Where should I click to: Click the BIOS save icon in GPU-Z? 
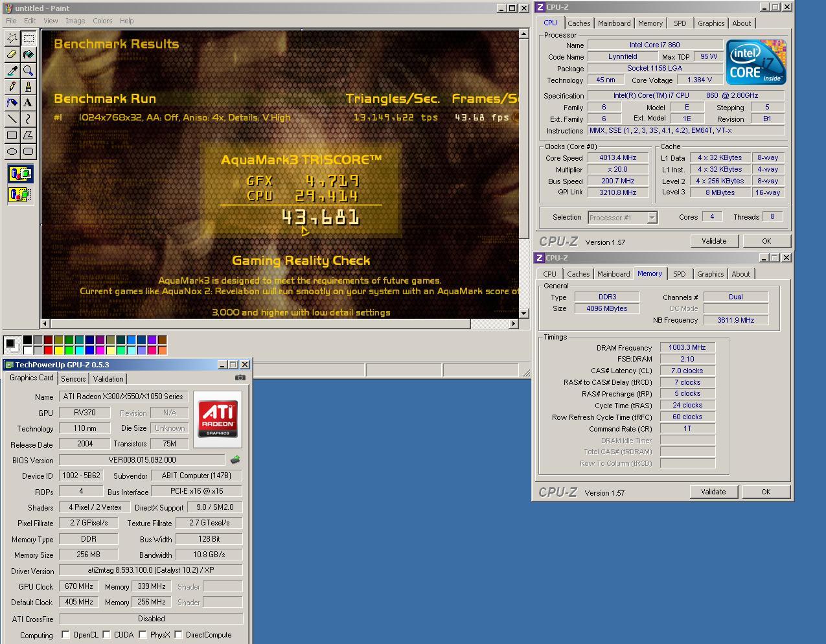click(x=235, y=460)
